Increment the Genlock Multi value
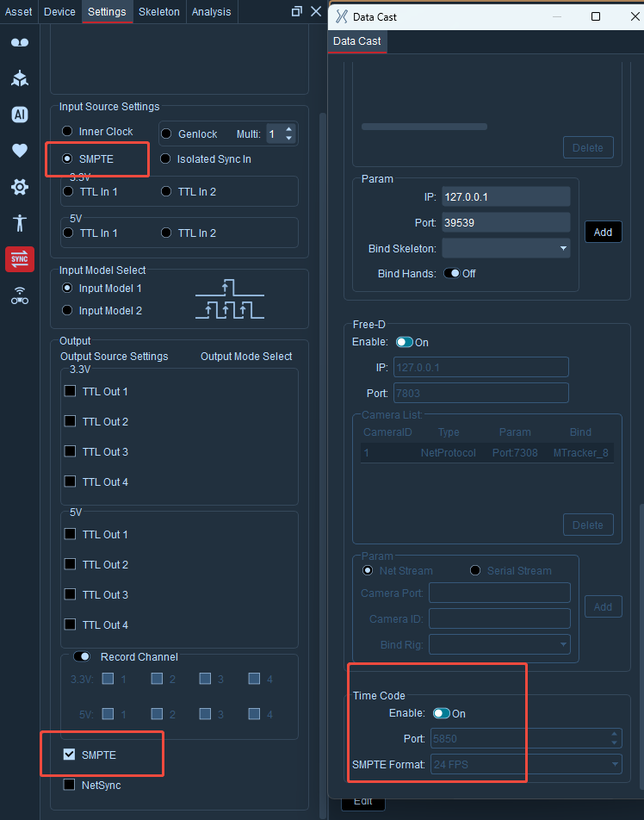Image resolution: width=644 pixels, height=820 pixels. coord(289,129)
